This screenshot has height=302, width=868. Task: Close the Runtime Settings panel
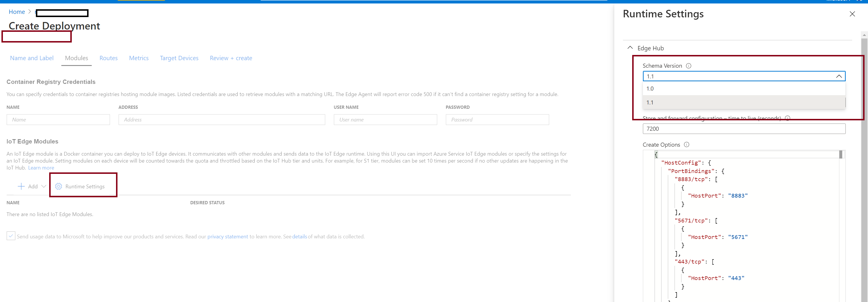click(852, 14)
